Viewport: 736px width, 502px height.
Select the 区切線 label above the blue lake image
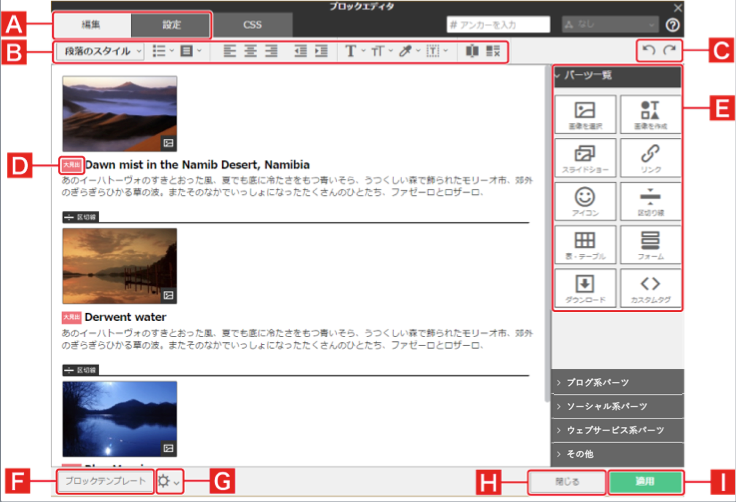(x=81, y=371)
